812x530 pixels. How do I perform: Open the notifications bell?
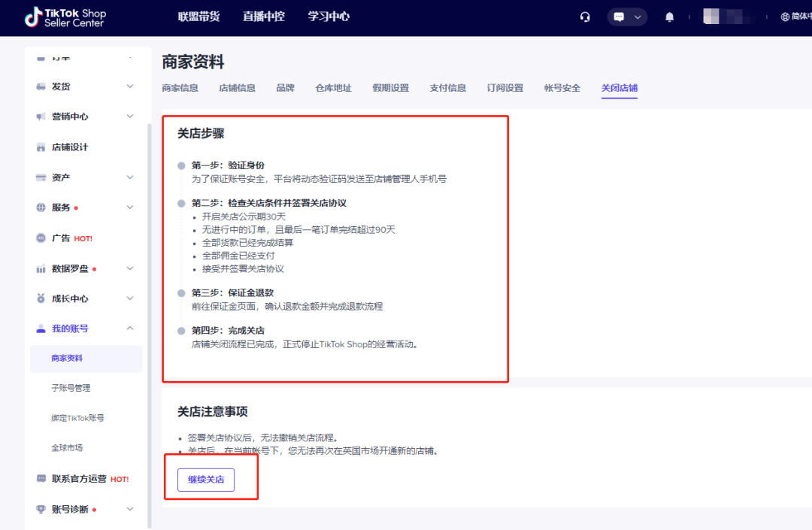(x=669, y=17)
